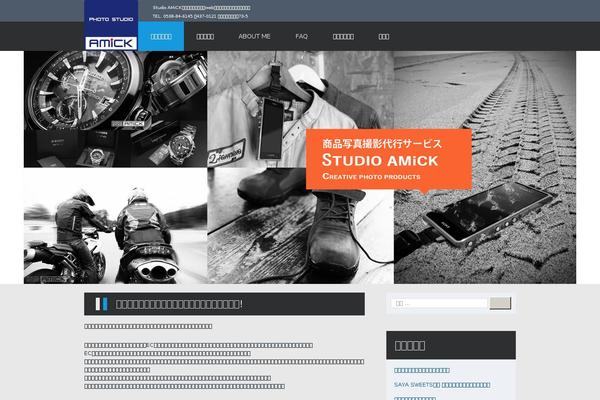Viewport: 600px width, 400px height.
Task: Open the navigation item between blue tab and ABOUT ME
Action: [x=205, y=36]
